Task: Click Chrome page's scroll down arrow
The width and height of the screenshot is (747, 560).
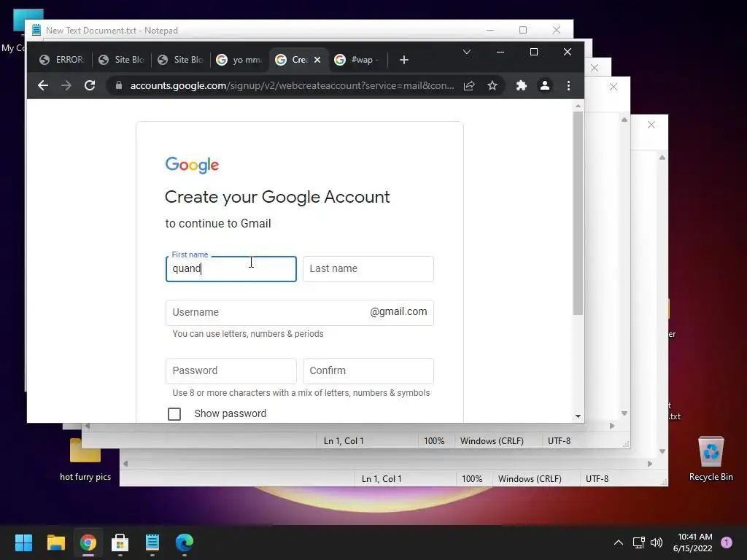Action: [x=578, y=416]
